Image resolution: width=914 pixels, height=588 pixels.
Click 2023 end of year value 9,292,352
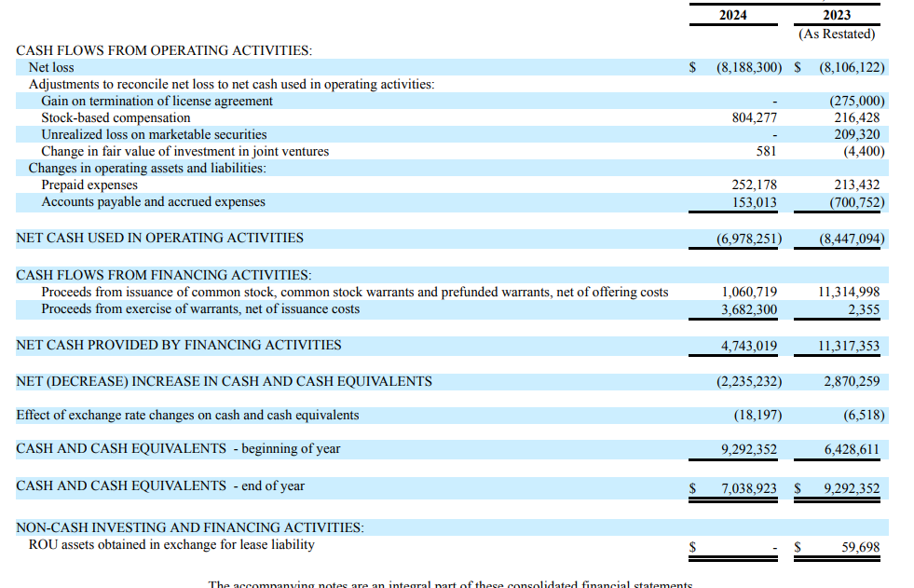pyautogui.click(x=852, y=489)
